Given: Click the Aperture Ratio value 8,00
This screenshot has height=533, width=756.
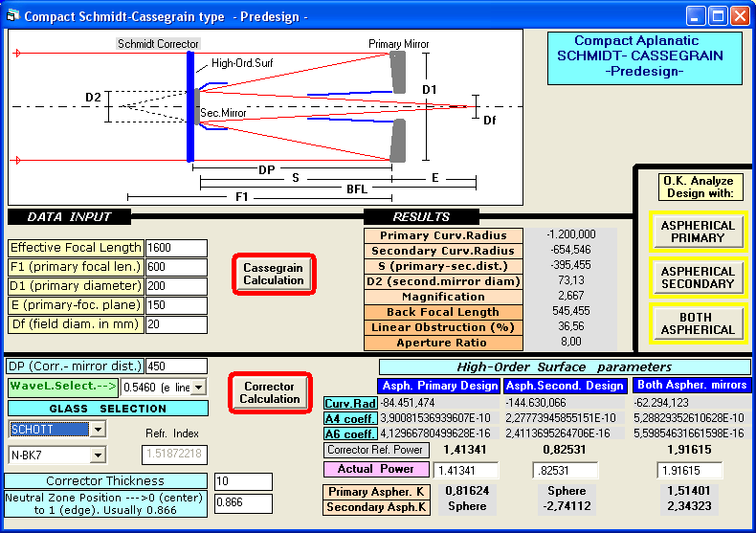Looking at the screenshot, I should pyautogui.click(x=571, y=343).
